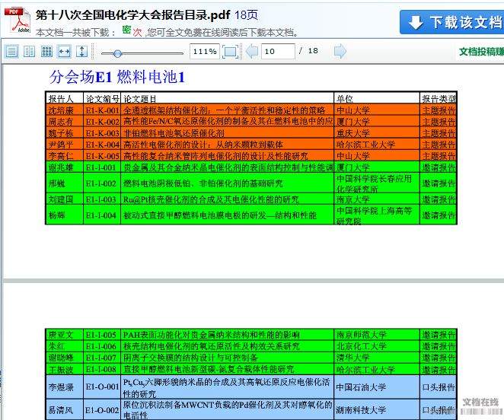The image size is (504, 420).
Task: Click paper number E1-I-002
Action: pos(100,183)
